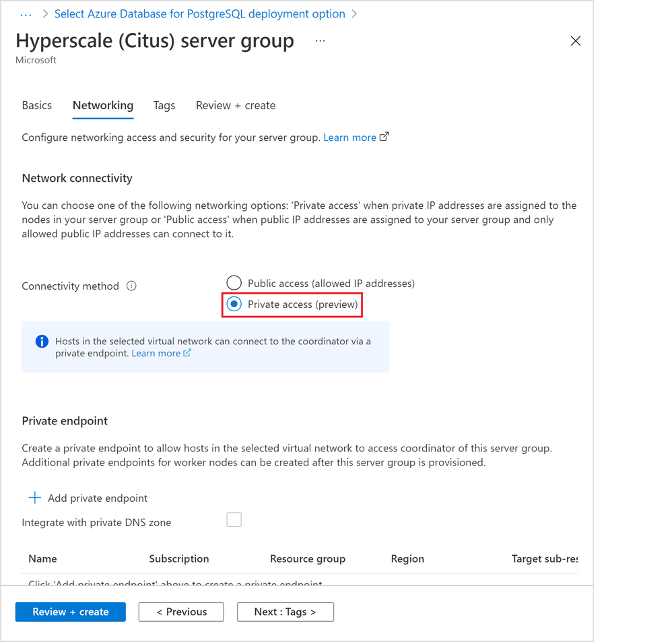
Task: Click the Target sub-resource column header
Action: click(545, 558)
